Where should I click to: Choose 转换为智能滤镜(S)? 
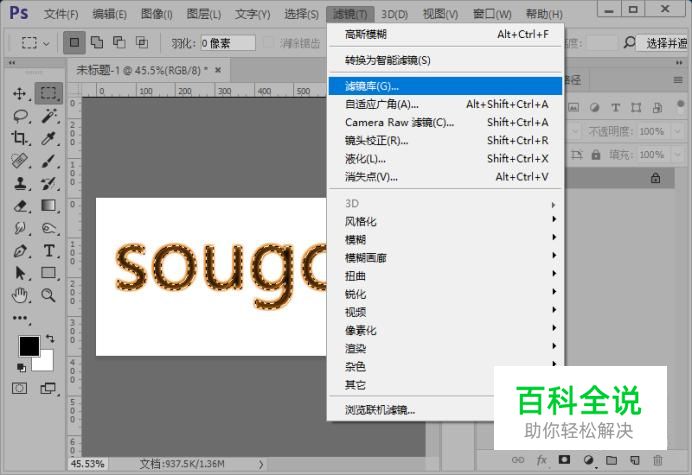(445, 60)
